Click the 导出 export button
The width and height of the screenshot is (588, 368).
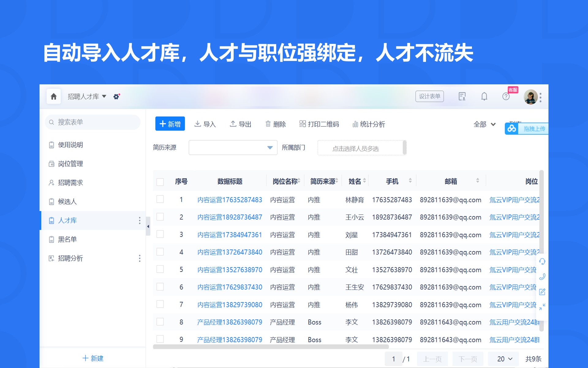pyautogui.click(x=240, y=124)
